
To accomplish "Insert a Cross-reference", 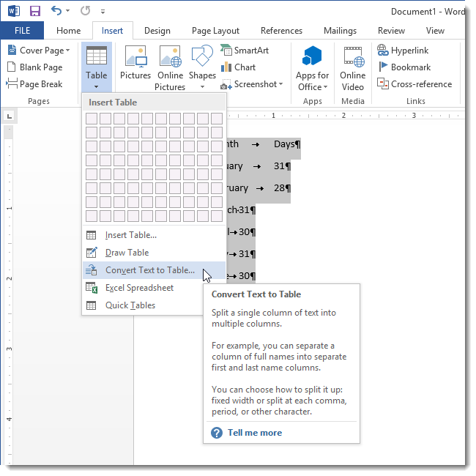I will (x=414, y=83).
